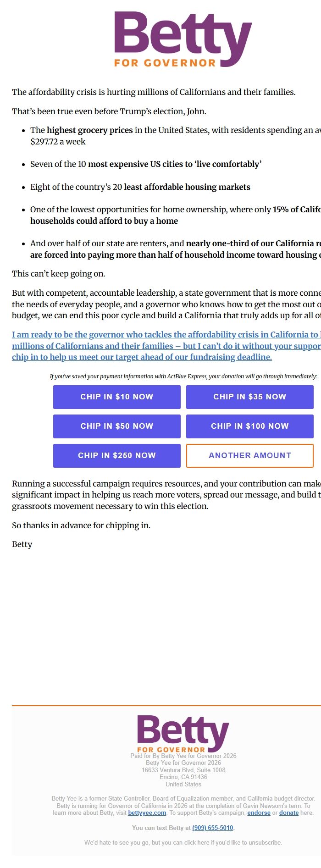Click the footer Betty for Governor logo
Image resolution: width=321 pixels, height=868 pixels.
click(x=183, y=733)
